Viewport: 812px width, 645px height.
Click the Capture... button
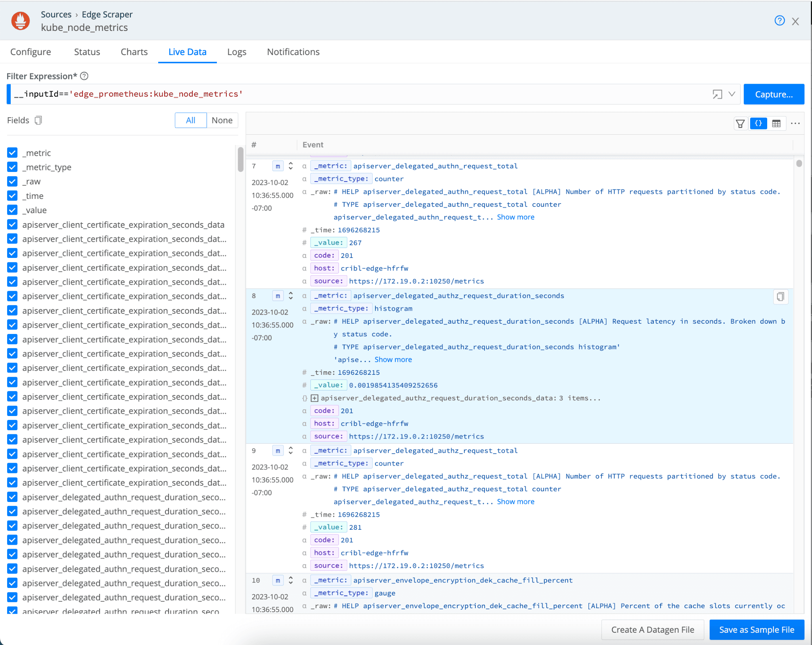(774, 94)
